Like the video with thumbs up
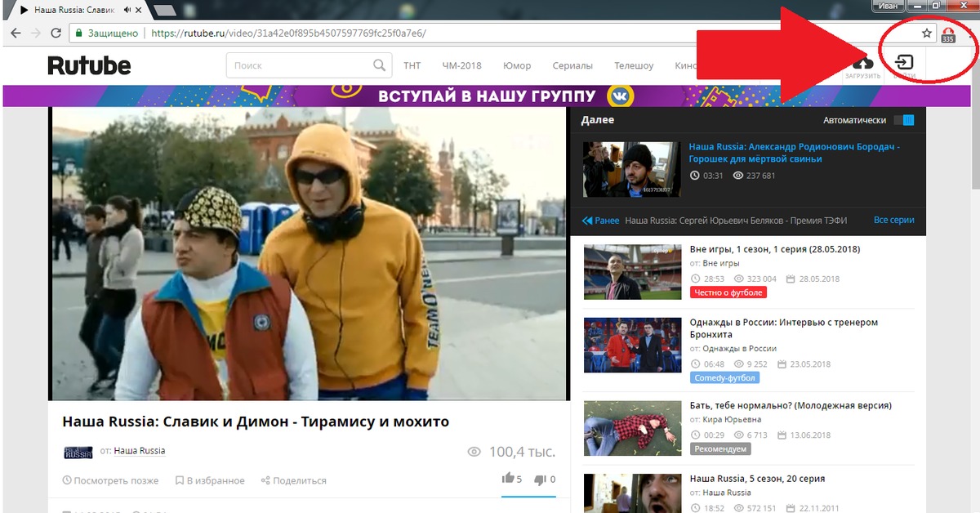Image resolution: width=980 pixels, height=513 pixels. [x=508, y=479]
